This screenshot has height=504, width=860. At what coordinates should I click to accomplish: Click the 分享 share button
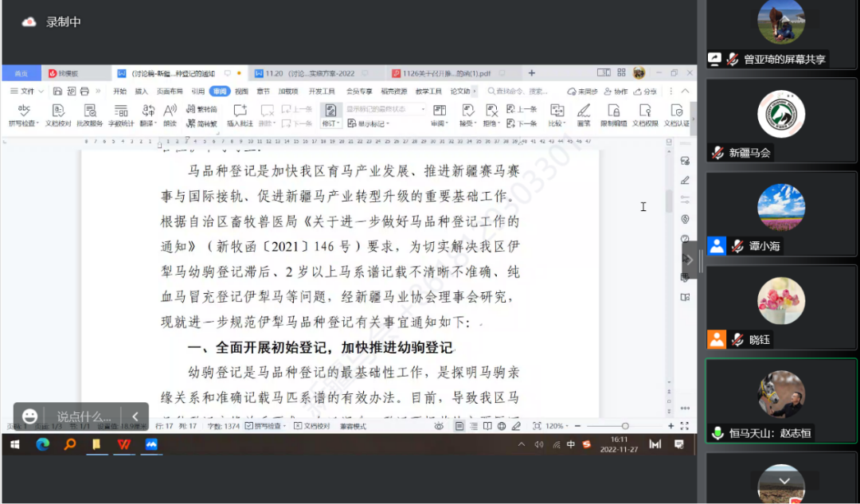(x=646, y=92)
